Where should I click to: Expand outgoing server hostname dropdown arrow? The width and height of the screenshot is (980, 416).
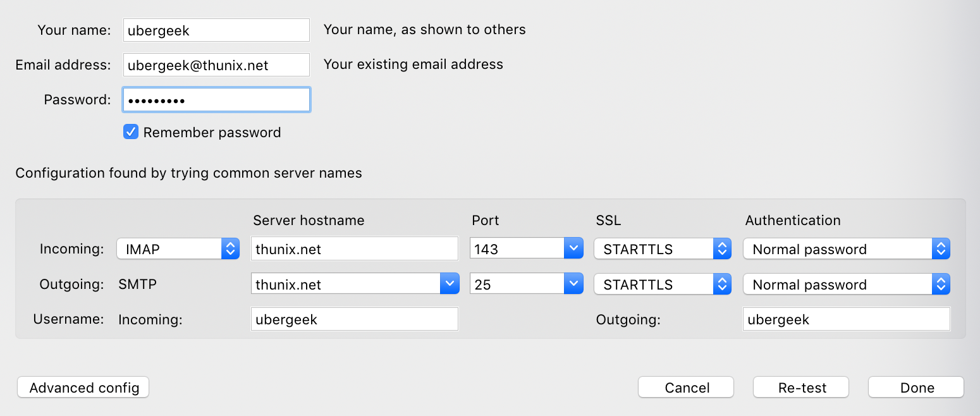(x=449, y=284)
